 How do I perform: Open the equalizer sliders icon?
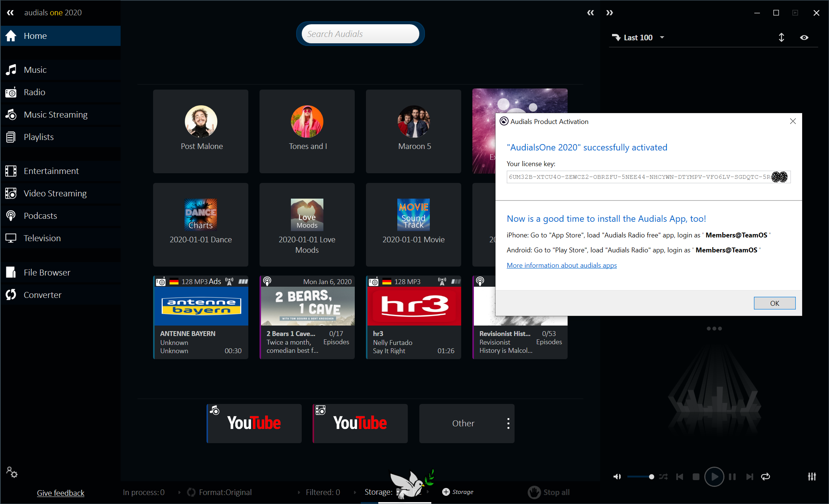[x=812, y=477]
